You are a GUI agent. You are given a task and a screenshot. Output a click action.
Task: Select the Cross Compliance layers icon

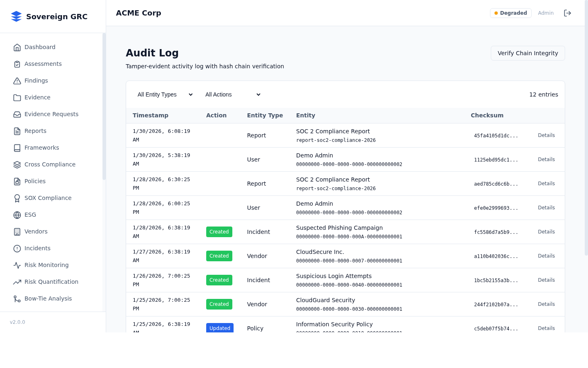click(x=17, y=164)
